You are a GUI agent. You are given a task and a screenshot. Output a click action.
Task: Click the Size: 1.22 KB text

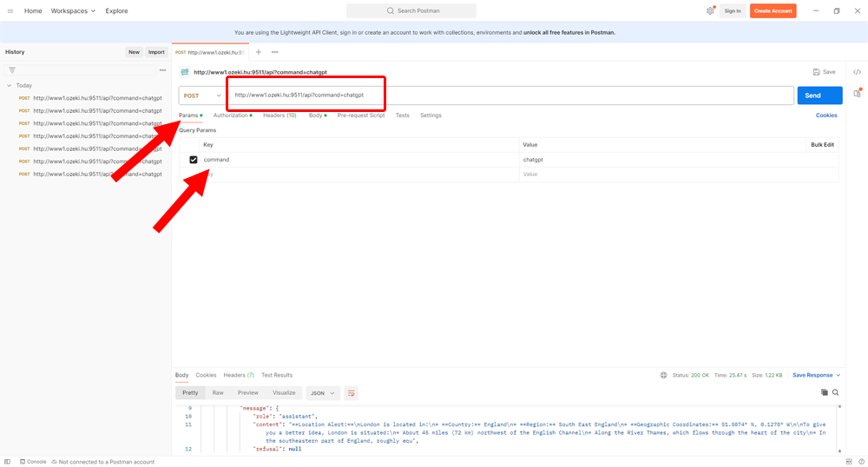(x=766, y=375)
